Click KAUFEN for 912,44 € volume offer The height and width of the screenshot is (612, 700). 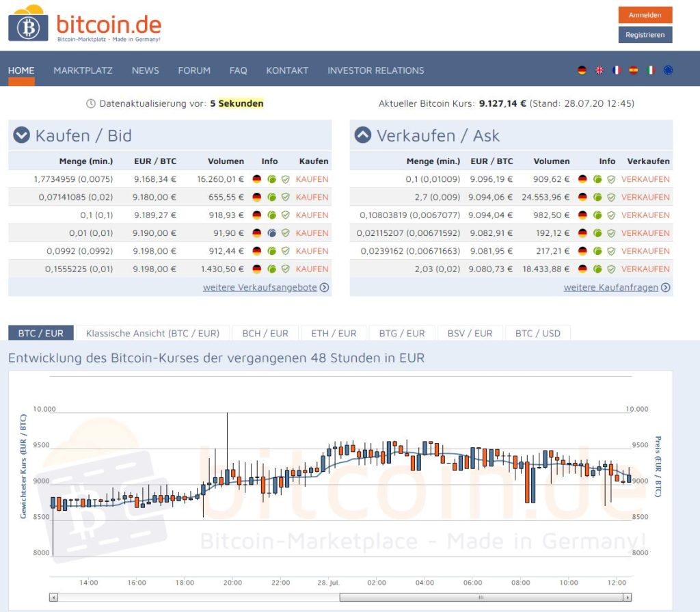coord(312,251)
